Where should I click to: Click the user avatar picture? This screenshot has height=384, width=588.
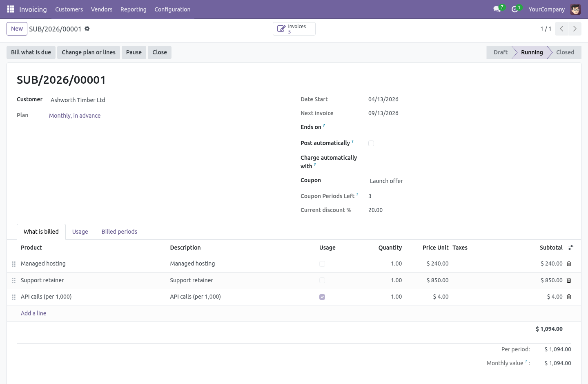575,9
